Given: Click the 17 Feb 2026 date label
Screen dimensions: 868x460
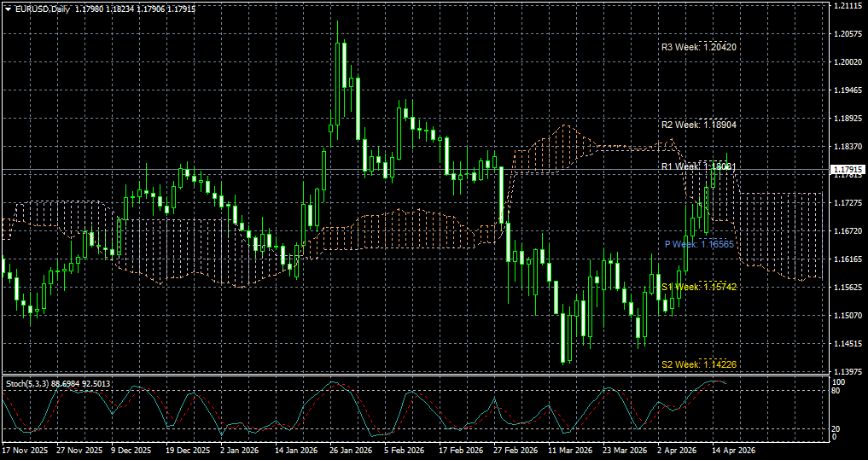Looking at the screenshot, I should [462, 451].
